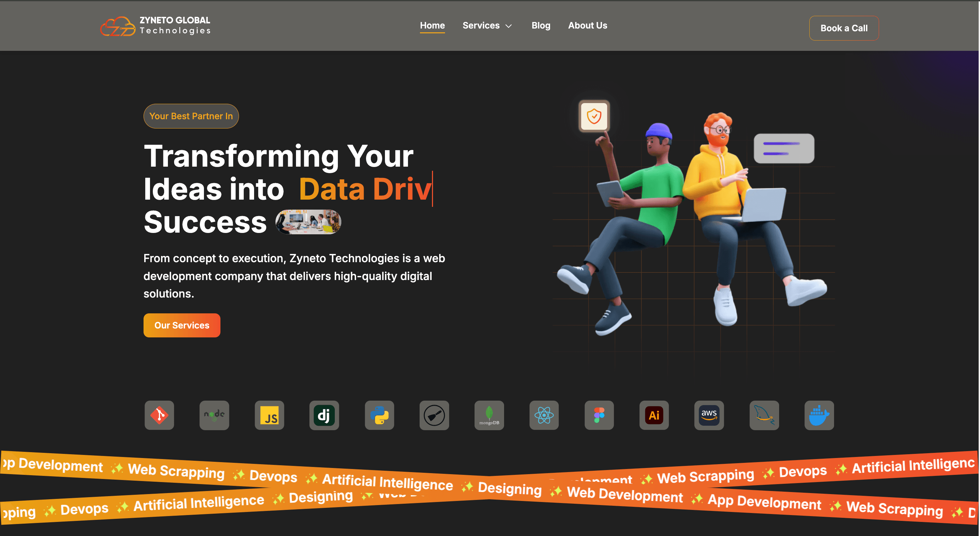Viewport: 980px width, 536px height.
Task: Click the Our Services button
Action: point(182,325)
